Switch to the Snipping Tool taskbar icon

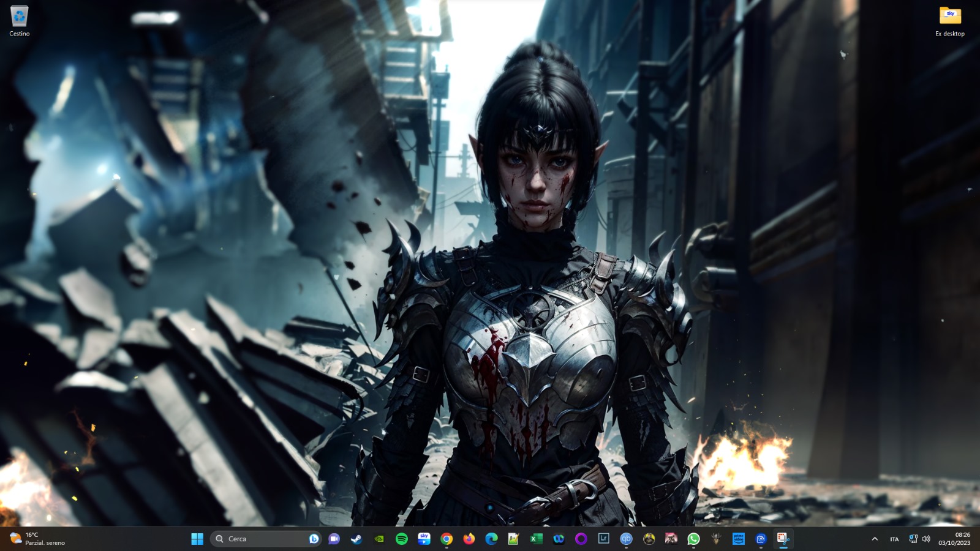pos(783,539)
